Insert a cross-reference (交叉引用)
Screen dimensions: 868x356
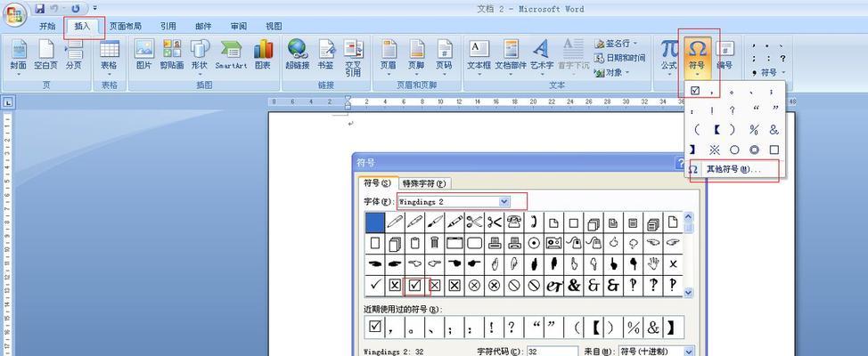coord(353,58)
